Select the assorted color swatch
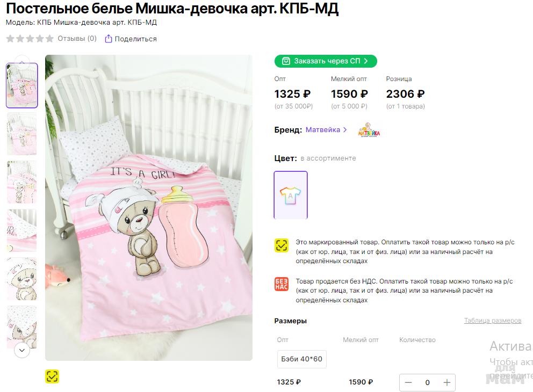Image resolution: width=533 pixels, height=392 pixels. click(x=291, y=195)
